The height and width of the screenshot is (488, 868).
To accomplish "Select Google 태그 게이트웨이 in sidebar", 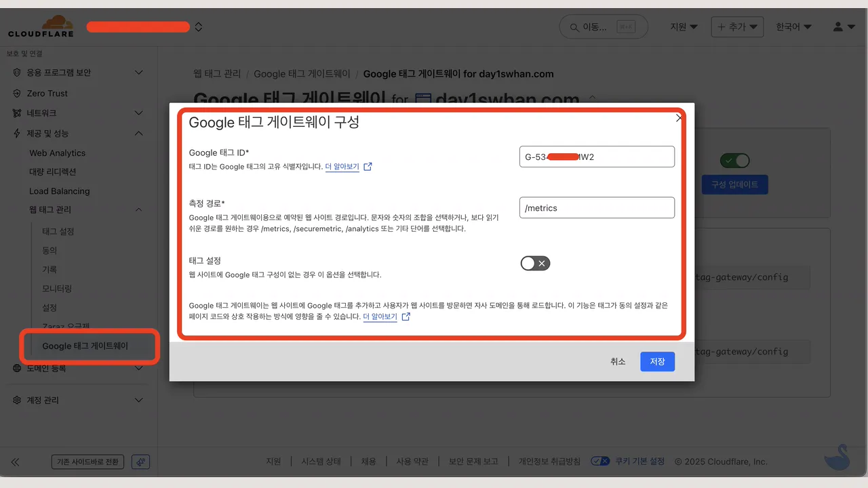I will pyautogui.click(x=85, y=346).
